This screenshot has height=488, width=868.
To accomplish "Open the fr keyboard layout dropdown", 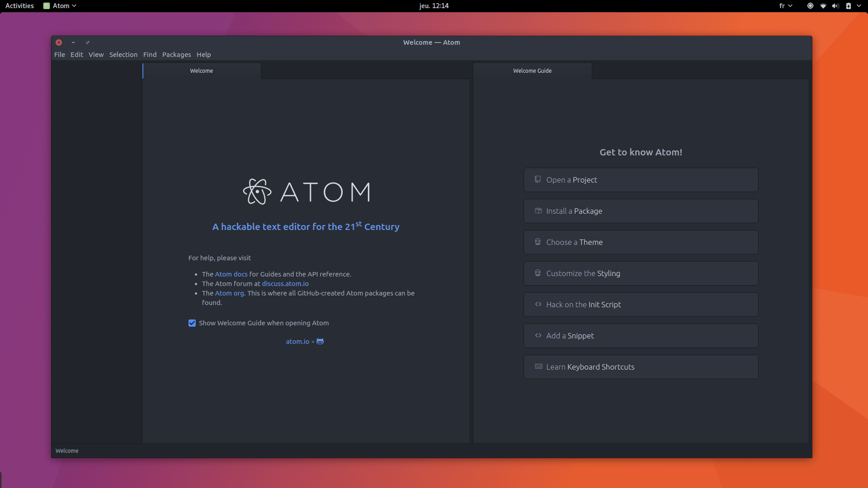I will pos(785,6).
